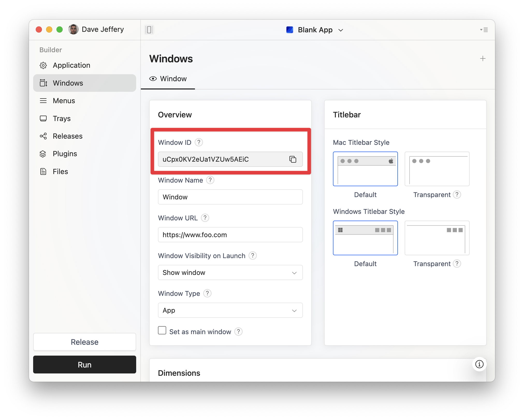Collapse the sidebar using the panel icon
The width and height of the screenshot is (524, 420).
coord(149,29)
